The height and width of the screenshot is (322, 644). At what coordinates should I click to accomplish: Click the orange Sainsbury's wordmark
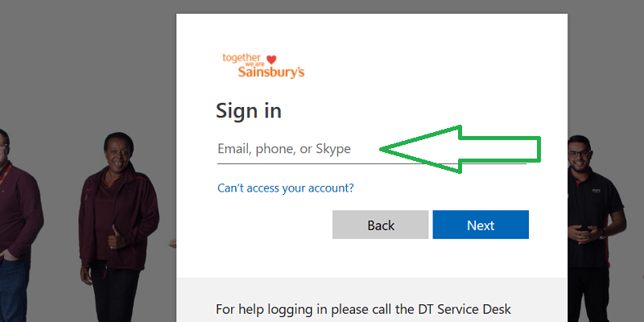pyautogui.click(x=271, y=72)
